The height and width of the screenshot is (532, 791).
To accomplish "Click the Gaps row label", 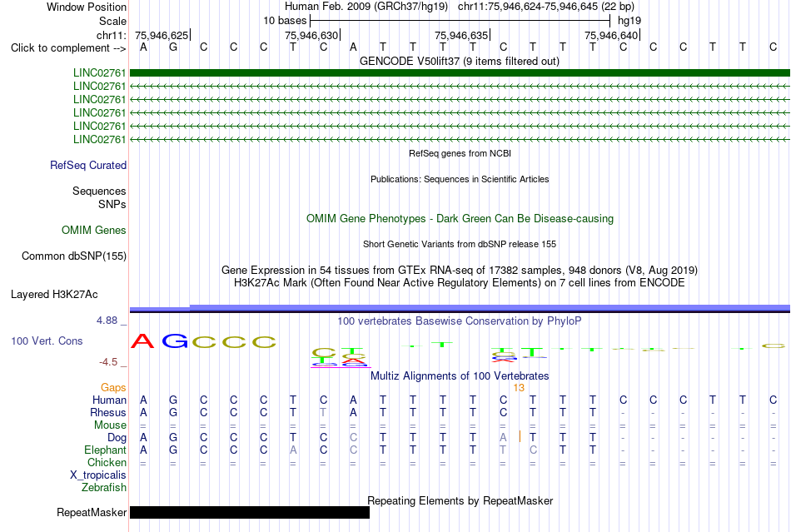I will [x=113, y=387].
